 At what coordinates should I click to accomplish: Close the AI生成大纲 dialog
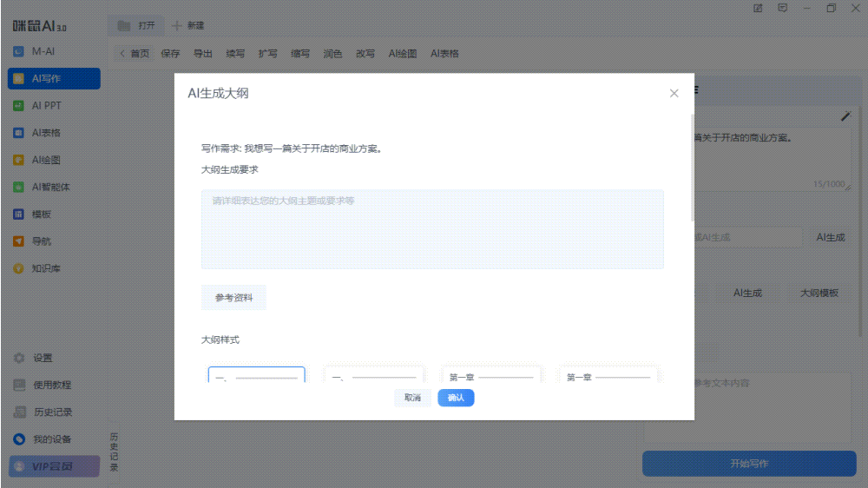click(674, 93)
